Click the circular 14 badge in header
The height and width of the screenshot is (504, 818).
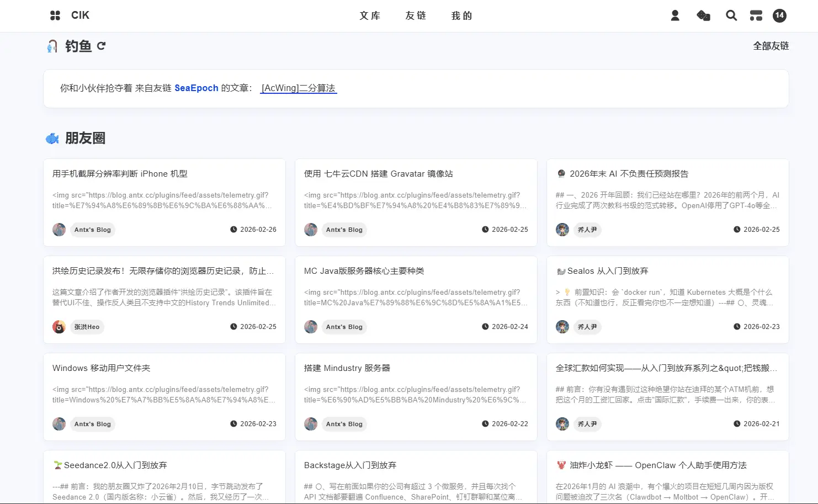pos(779,15)
